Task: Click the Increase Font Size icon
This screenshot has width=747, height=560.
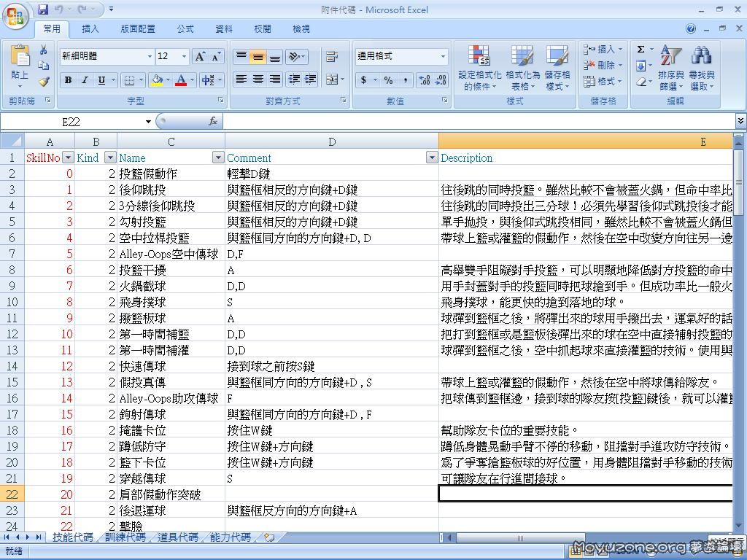Action: tap(200, 56)
